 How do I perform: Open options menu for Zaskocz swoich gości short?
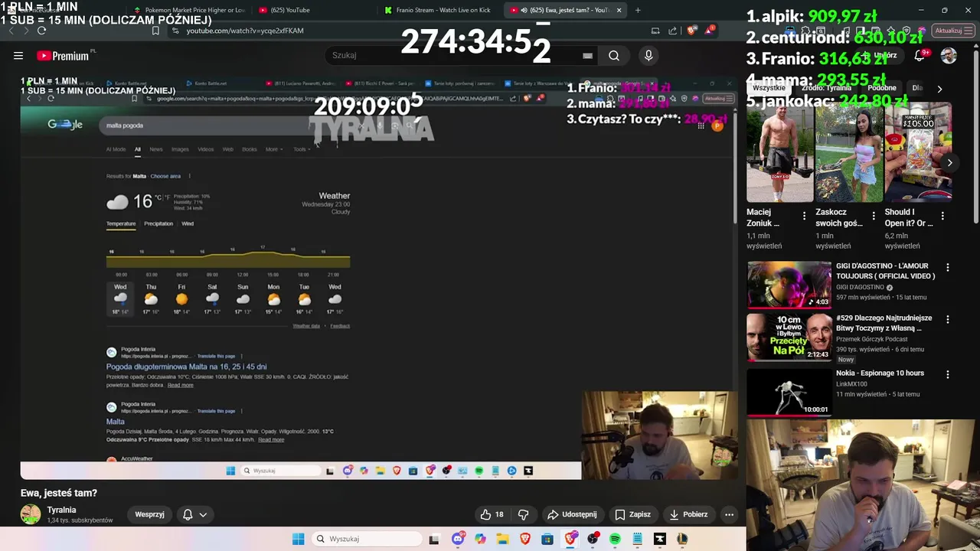tap(873, 217)
